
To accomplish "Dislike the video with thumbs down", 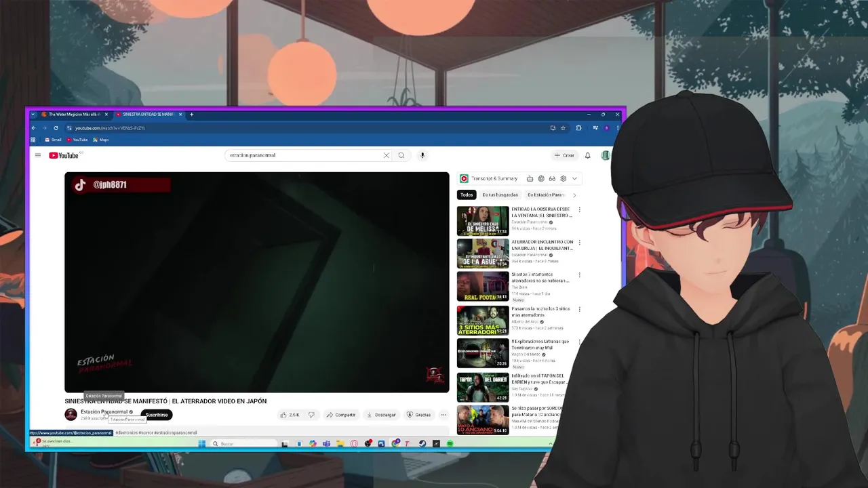I will (x=311, y=415).
